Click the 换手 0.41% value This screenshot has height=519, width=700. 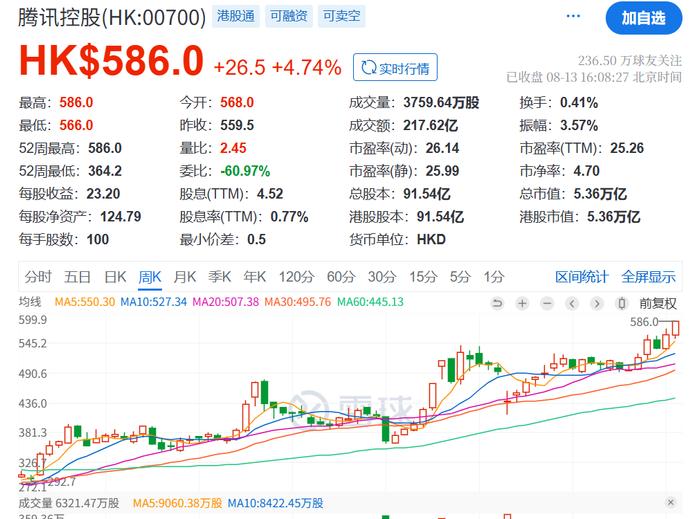pos(579,103)
